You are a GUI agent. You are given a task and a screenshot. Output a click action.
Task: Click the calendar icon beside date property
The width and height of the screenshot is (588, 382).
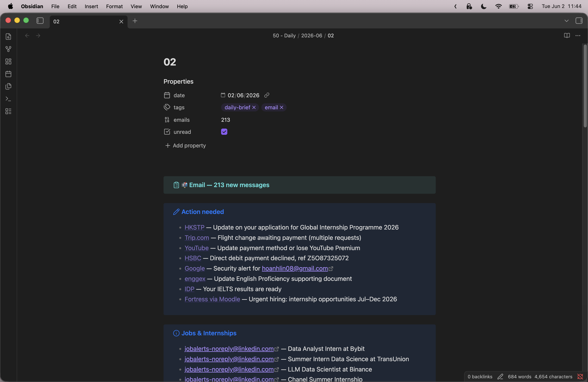tap(167, 95)
